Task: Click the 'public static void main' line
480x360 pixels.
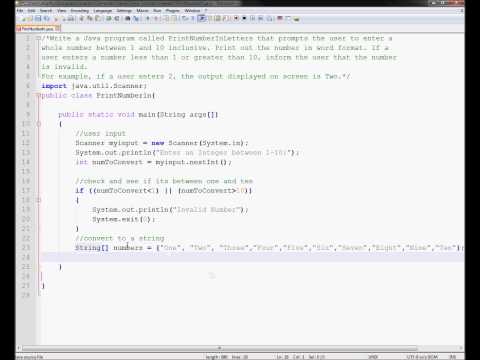Action: 138,115
